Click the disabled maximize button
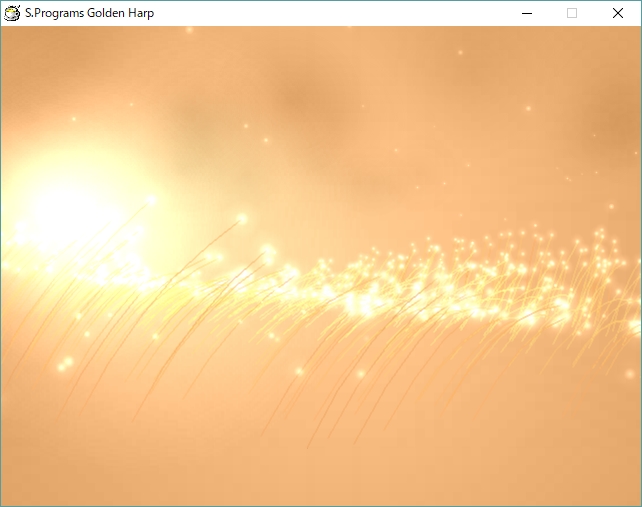642x507 pixels. click(572, 14)
